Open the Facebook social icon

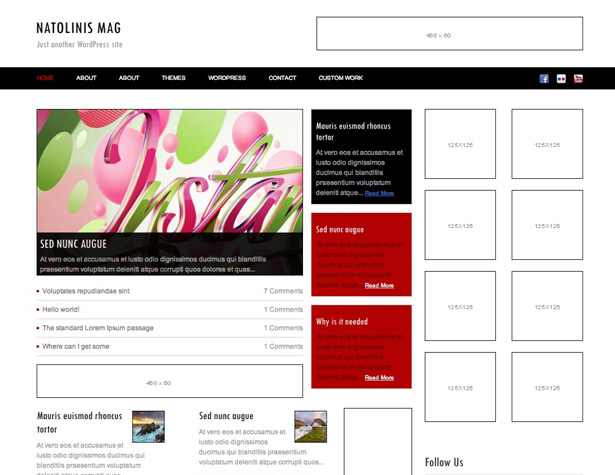[544, 78]
